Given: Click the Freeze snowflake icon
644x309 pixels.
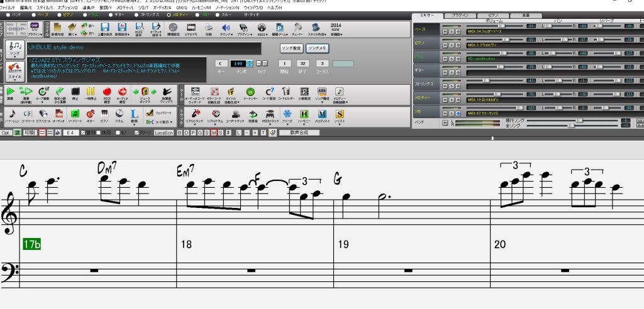Looking at the screenshot, I should pos(287,115).
